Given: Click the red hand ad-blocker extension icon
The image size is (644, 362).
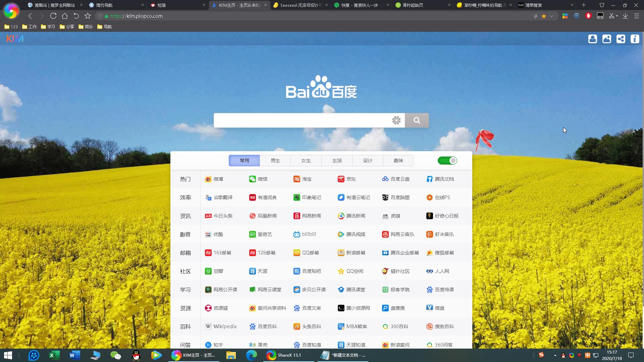Looking at the screenshot, I should click(x=588, y=16).
